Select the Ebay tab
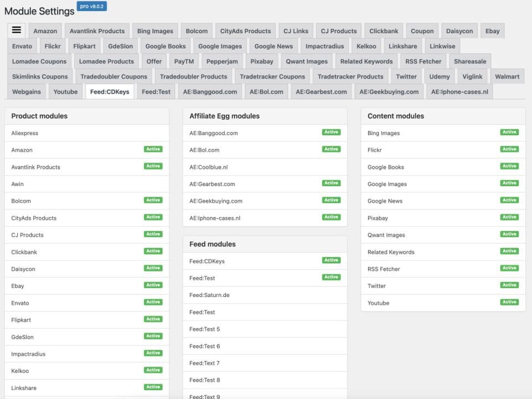The height and width of the screenshot is (399, 532). tap(492, 31)
